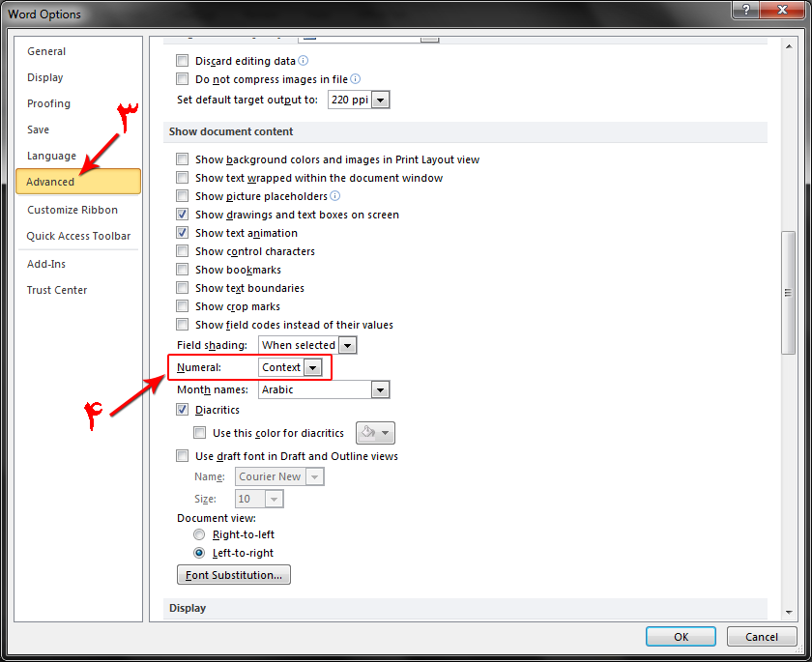Viewport: 812px width, 662px height.
Task: Choose Left-to-right document view
Action: point(200,553)
